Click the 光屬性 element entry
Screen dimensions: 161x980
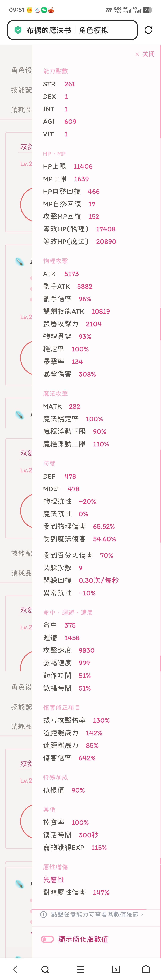pyautogui.click(x=54, y=880)
